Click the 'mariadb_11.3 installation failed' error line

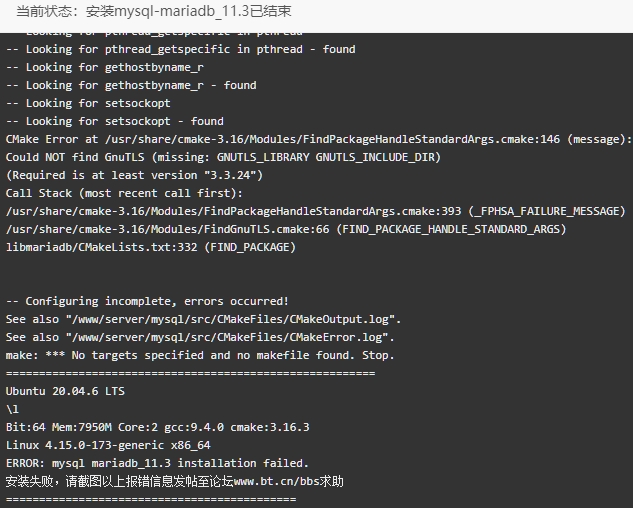click(x=157, y=463)
